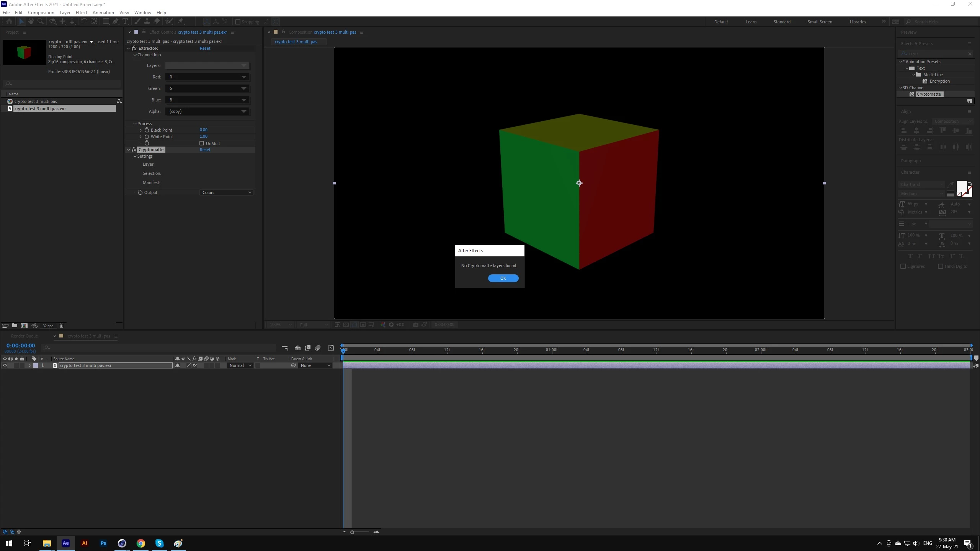This screenshot has width=980, height=551.
Task: Open After Effects from the taskbar
Action: click(x=65, y=543)
